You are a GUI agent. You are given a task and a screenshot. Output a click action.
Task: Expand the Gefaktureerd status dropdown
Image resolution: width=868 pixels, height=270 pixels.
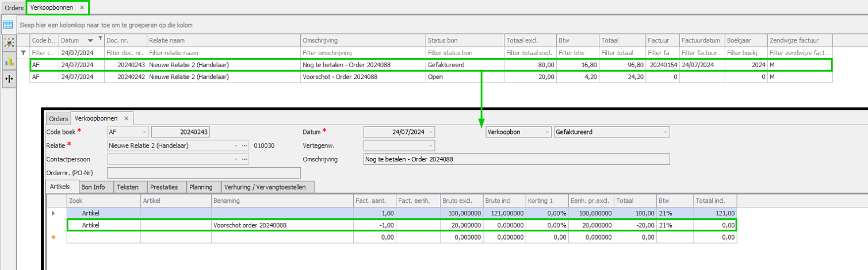(x=665, y=132)
